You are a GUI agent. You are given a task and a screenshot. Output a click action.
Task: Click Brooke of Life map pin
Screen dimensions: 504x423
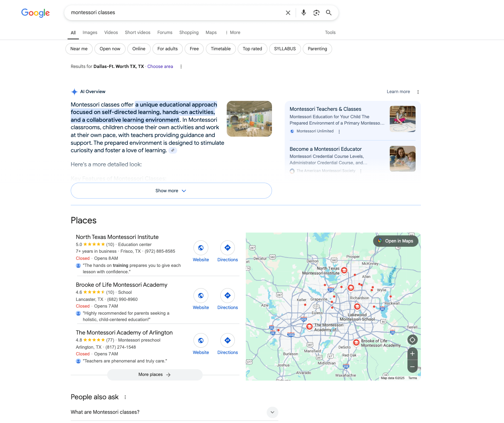click(357, 342)
